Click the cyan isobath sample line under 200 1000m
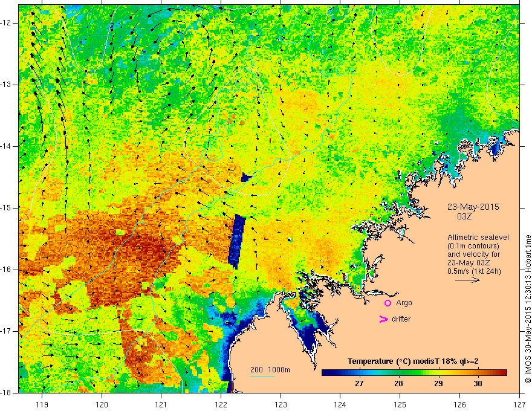532x411 pixels. 262,376
